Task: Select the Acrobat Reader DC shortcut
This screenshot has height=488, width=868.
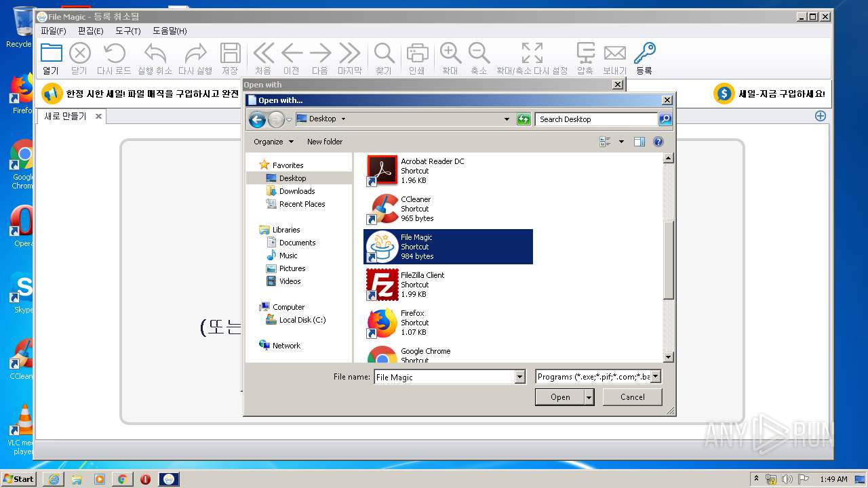Action: (x=448, y=171)
